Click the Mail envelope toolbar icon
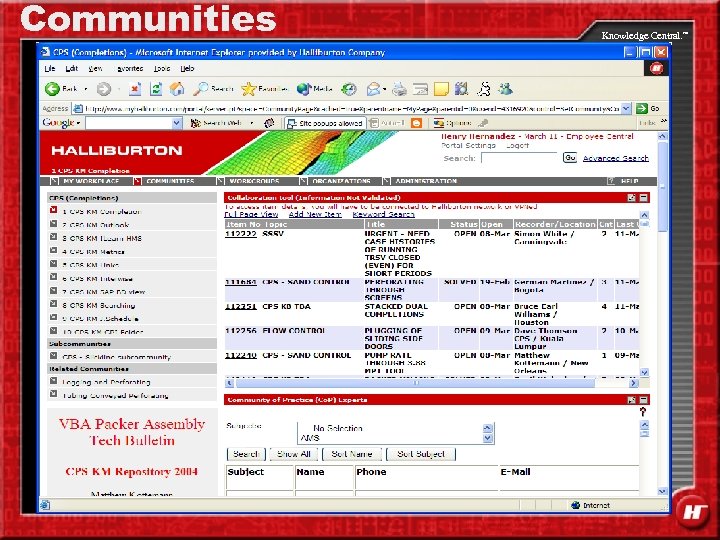 [373, 89]
